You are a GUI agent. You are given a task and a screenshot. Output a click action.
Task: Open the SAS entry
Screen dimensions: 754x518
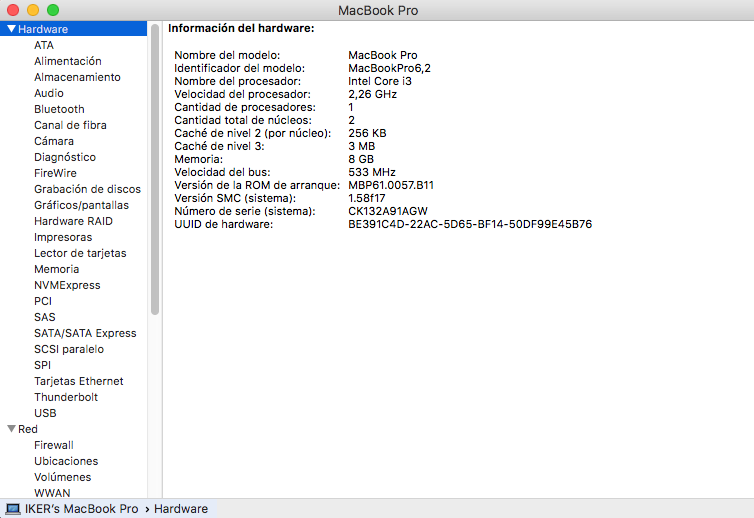[45, 317]
